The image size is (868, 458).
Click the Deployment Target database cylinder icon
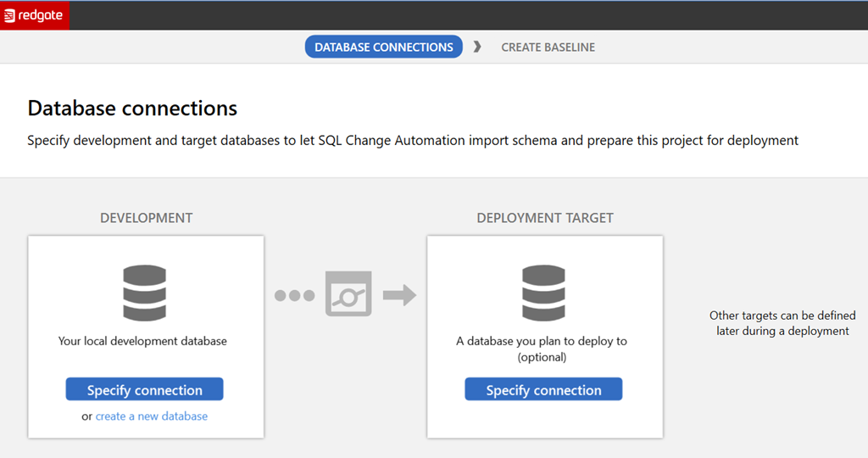coord(544,293)
